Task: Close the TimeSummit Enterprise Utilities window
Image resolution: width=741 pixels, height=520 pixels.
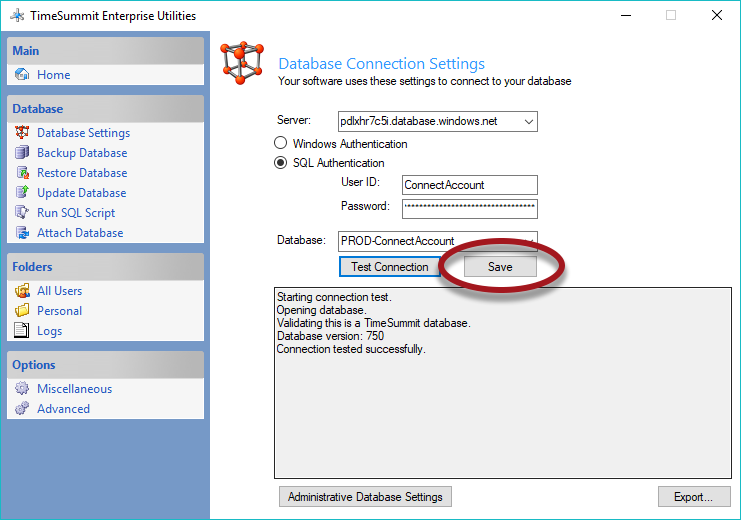Action: click(716, 16)
